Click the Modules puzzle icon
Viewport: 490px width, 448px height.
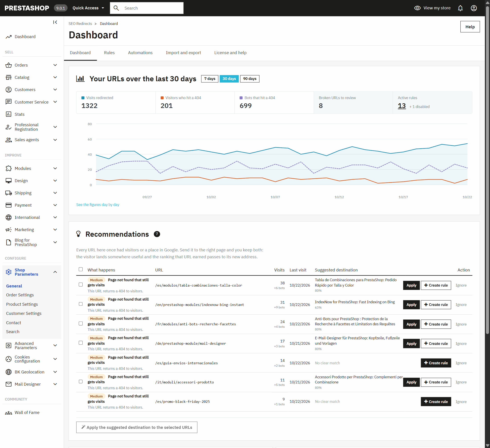pyautogui.click(x=8, y=168)
